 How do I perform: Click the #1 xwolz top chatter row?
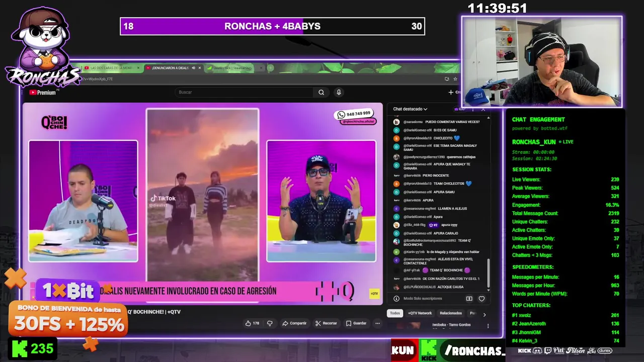(x=566, y=315)
